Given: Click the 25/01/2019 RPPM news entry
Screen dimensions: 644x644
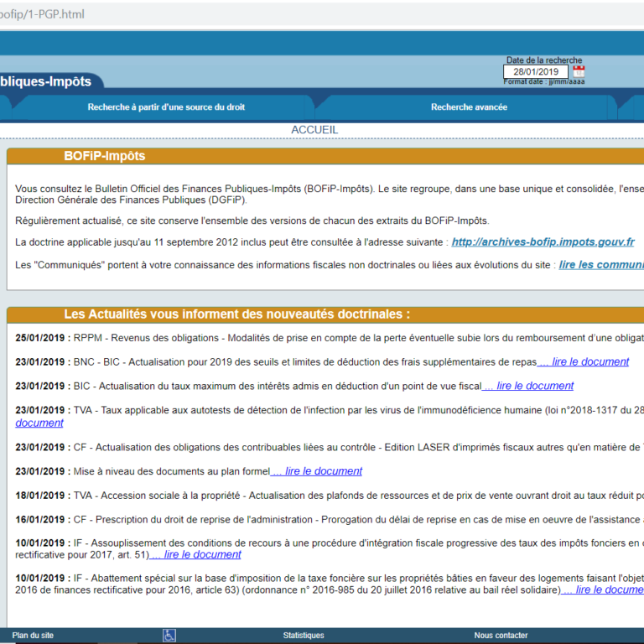Looking at the screenshot, I should 330,338.
